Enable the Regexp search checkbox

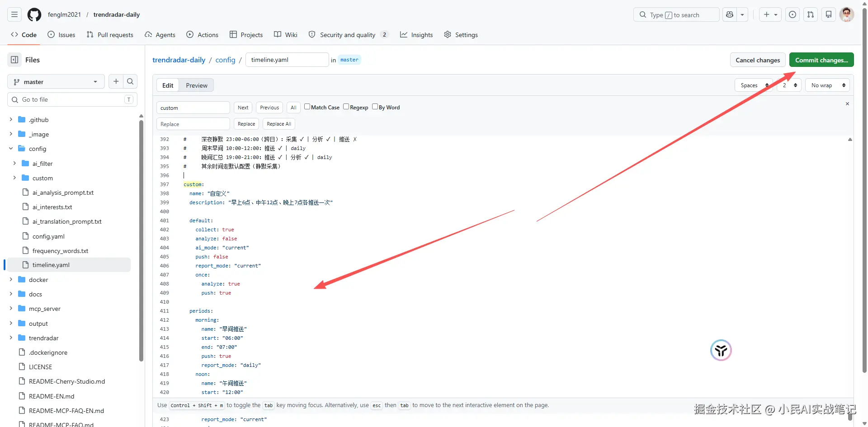point(346,107)
